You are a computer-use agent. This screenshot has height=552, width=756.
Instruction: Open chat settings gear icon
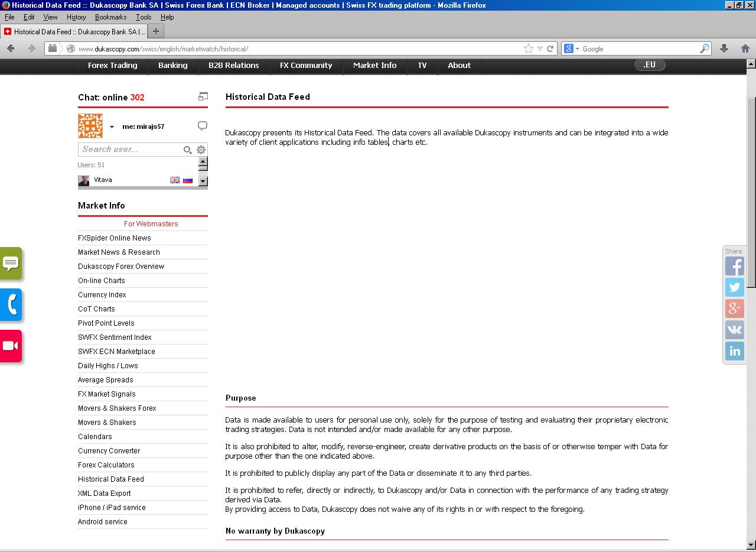tap(201, 150)
